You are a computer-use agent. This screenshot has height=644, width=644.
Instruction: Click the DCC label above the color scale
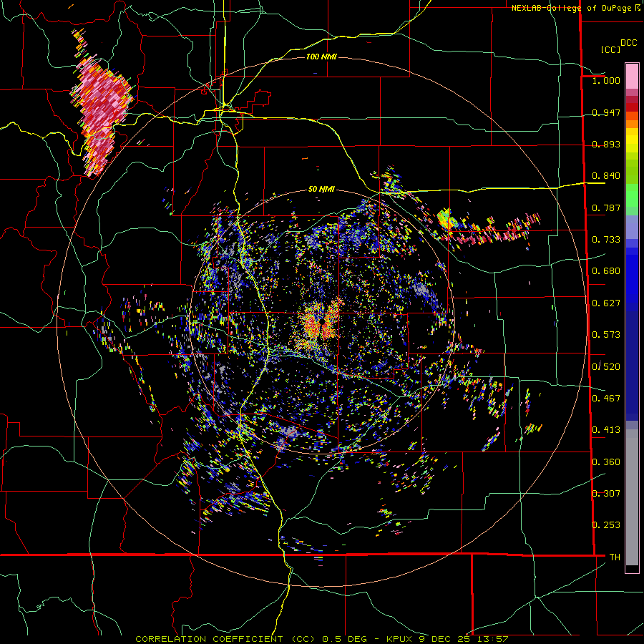coord(628,43)
